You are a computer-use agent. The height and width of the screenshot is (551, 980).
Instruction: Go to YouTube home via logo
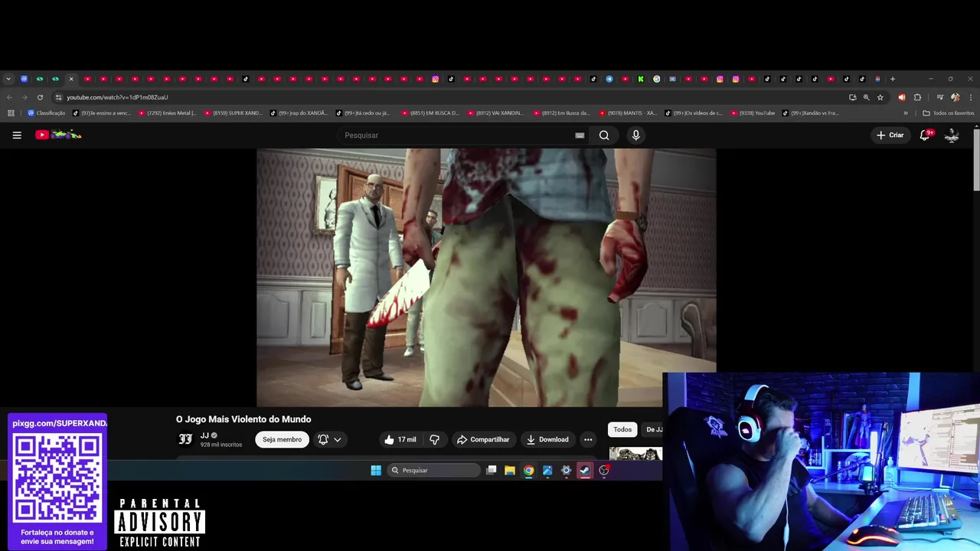[58, 135]
